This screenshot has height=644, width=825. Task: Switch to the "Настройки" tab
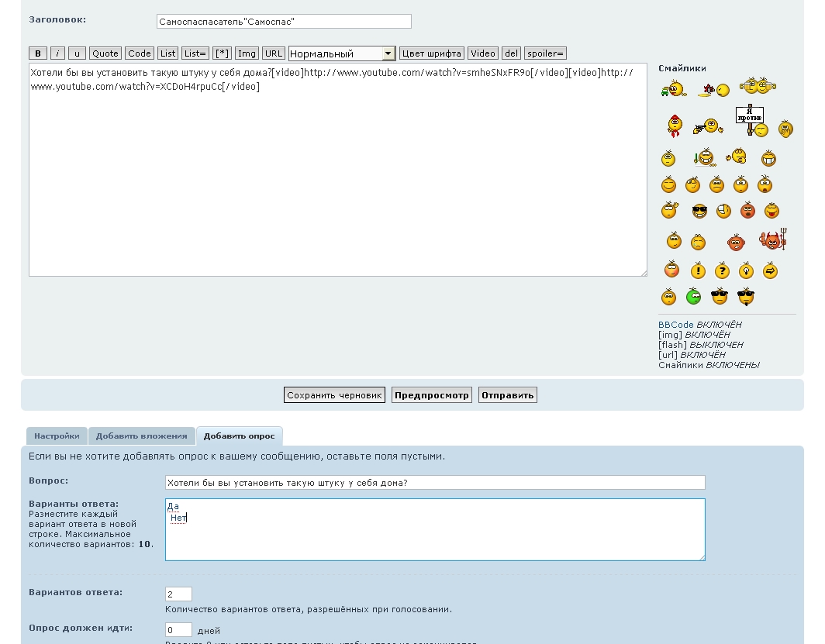[57, 436]
